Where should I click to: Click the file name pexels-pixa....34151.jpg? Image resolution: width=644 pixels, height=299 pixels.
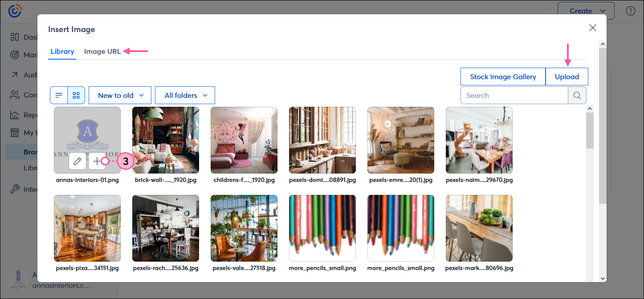pos(87,268)
